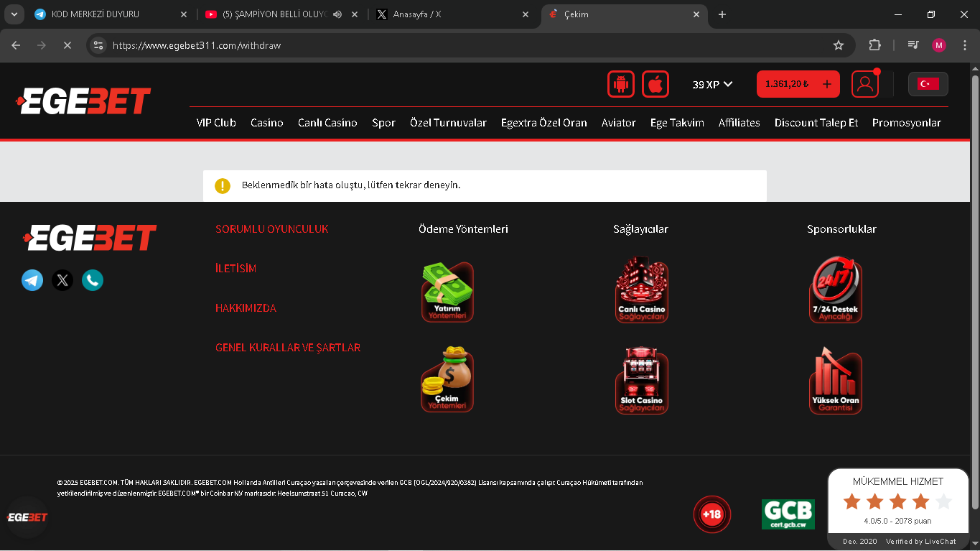The width and height of the screenshot is (980, 551).
Task: Open the Chrome profile avatar M
Action: click(x=939, y=45)
